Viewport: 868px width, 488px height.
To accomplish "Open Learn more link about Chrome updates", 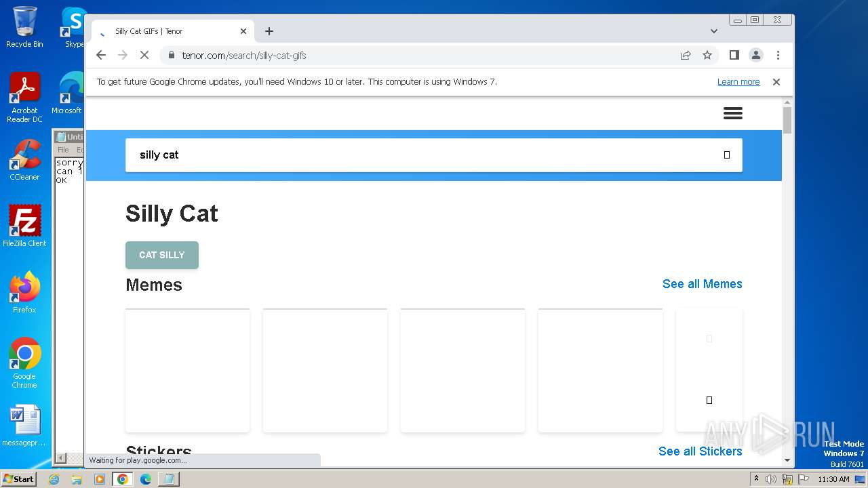I will [x=738, y=82].
